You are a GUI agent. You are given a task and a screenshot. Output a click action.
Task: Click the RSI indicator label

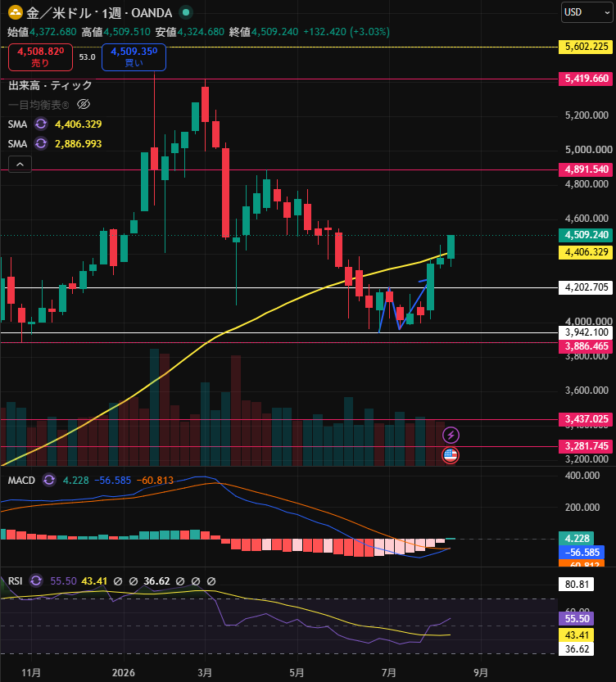click(x=16, y=581)
